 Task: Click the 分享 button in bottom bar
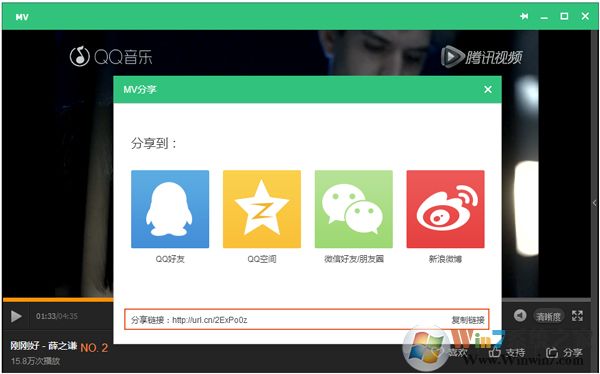pyautogui.click(x=564, y=353)
